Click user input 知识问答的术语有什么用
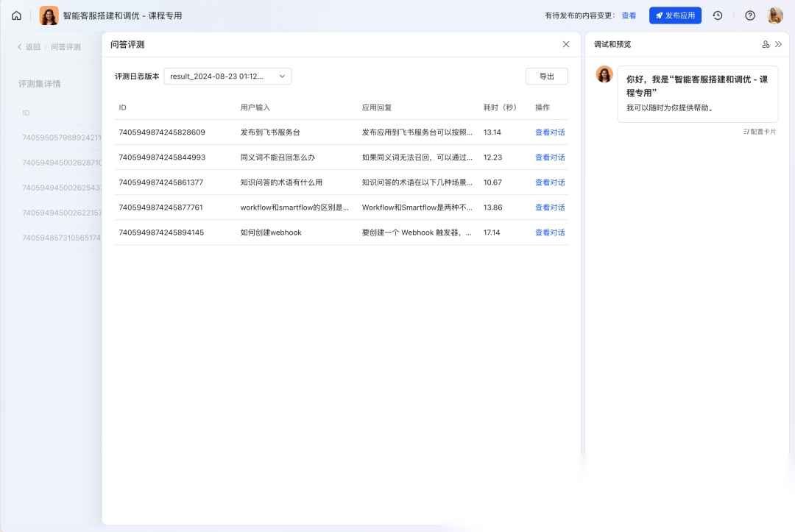 [x=281, y=182]
